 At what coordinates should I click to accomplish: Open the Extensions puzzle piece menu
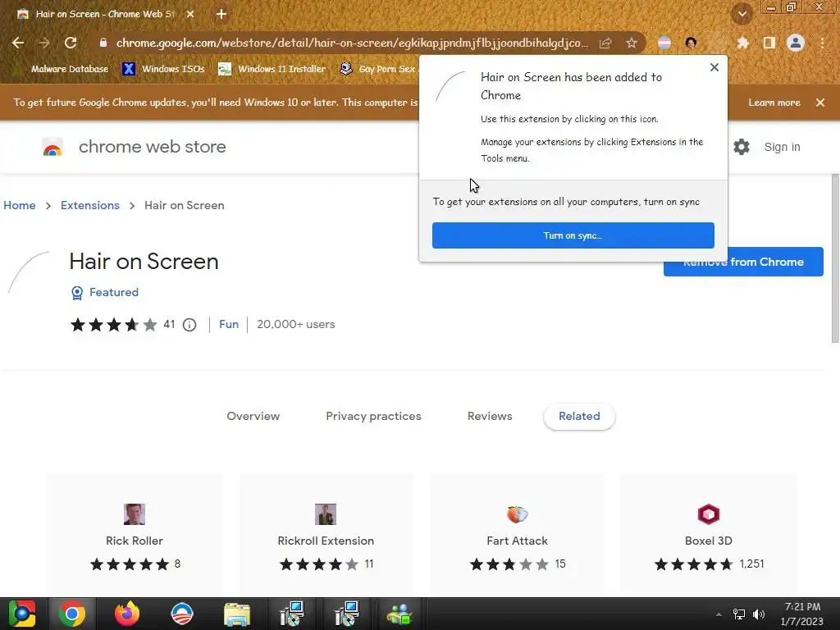[x=743, y=43]
